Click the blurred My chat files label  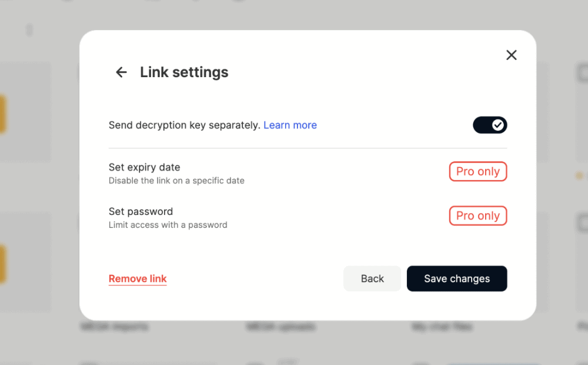(x=442, y=326)
